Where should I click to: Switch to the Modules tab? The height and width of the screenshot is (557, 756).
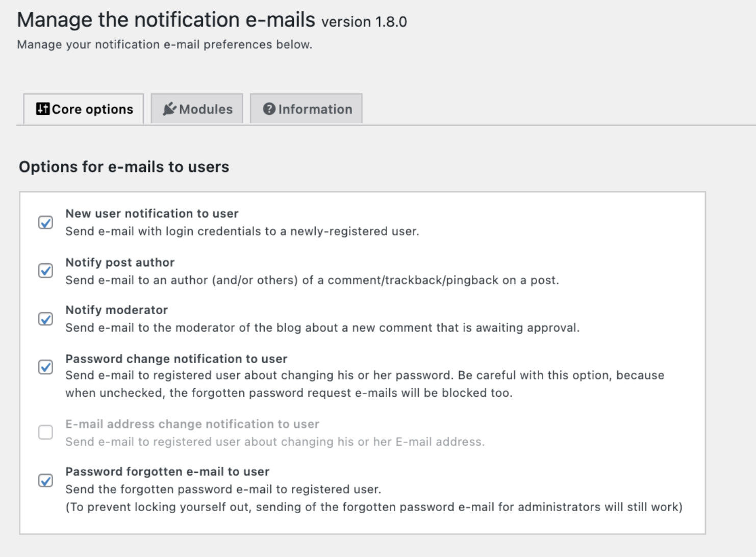click(196, 109)
